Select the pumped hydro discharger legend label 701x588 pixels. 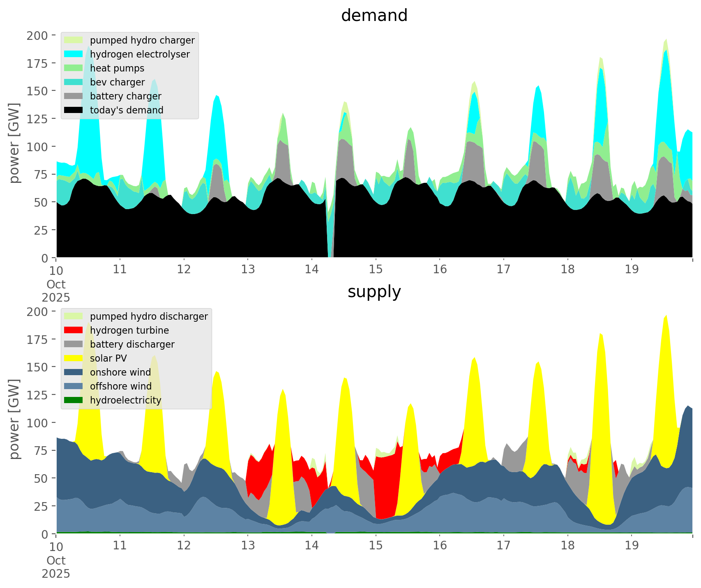click(149, 316)
